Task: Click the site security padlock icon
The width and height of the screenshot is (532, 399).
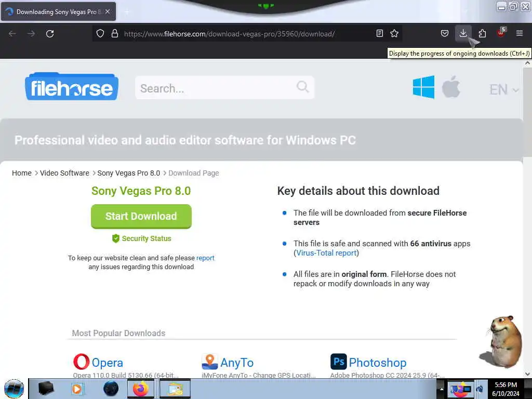Action: pos(115,33)
